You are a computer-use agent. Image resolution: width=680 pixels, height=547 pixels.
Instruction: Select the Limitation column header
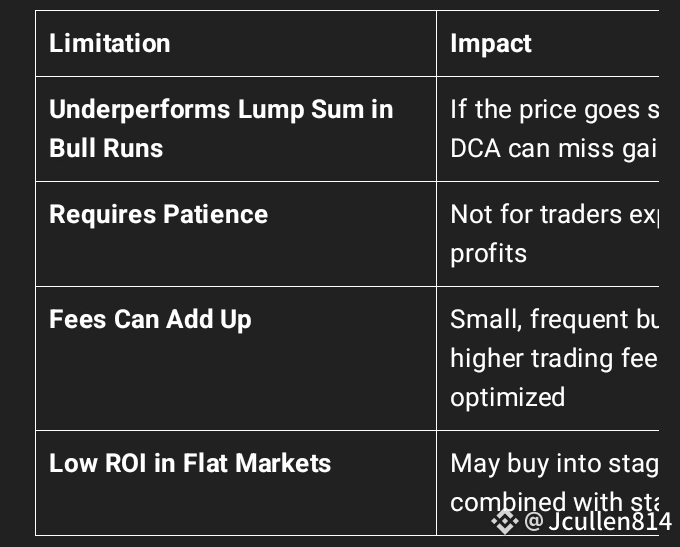(110, 43)
